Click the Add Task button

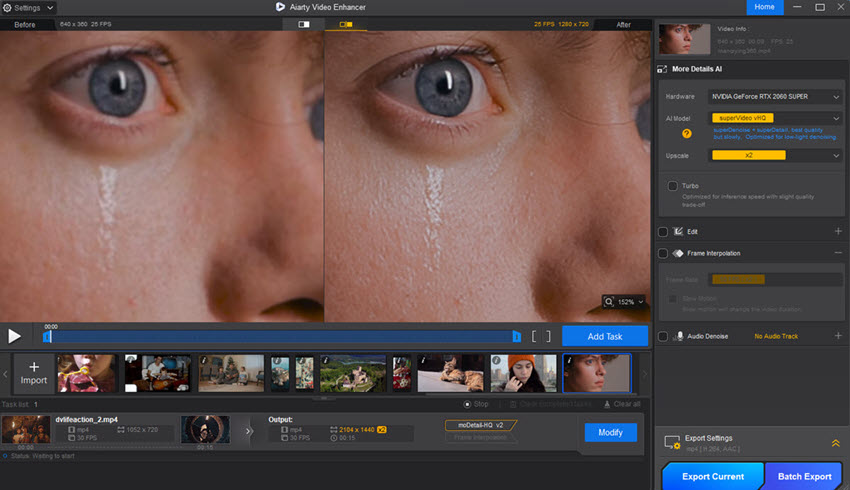(x=605, y=336)
